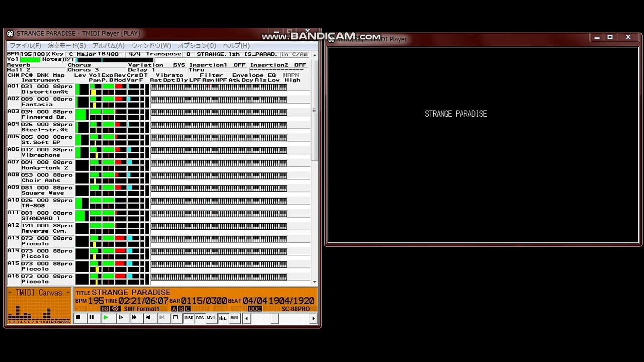Click the TMIDI Player title bar icon

[10, 34]
